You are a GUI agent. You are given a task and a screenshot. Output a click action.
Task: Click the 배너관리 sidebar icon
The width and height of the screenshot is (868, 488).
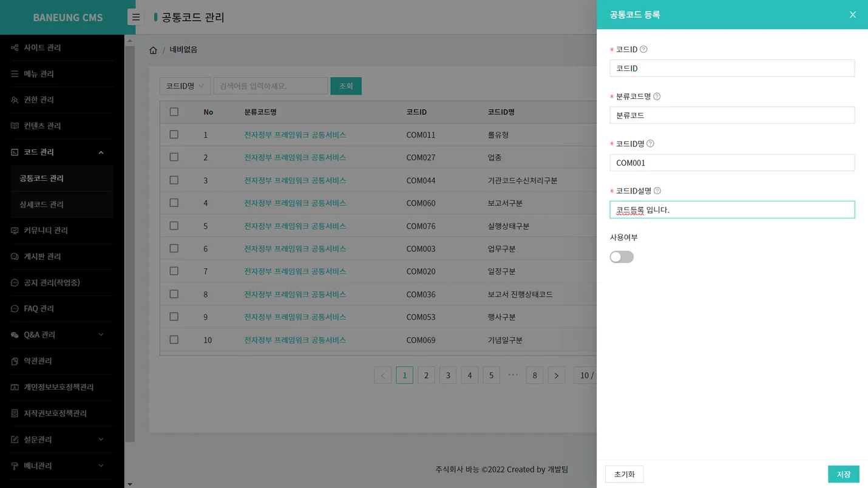pos(15,466)
